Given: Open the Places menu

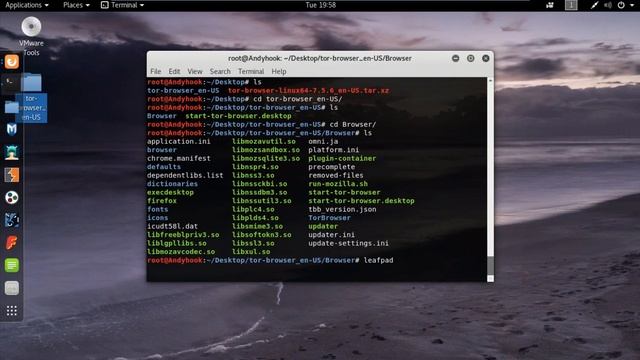Looking at the screenshot, I should (76, 5).
